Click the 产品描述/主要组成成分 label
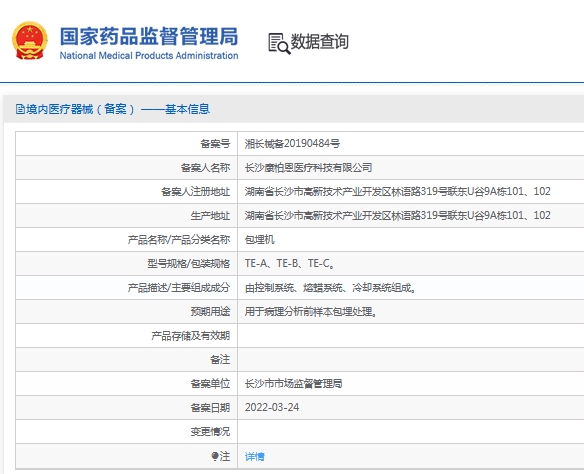This screenshot has height=474, width=584. tap(179, 287)
